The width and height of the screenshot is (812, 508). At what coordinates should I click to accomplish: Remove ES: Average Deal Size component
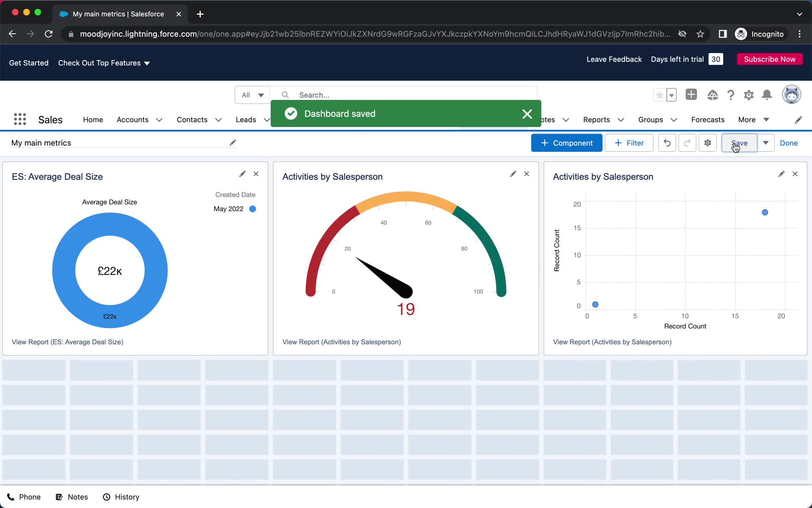pos(256,174)
